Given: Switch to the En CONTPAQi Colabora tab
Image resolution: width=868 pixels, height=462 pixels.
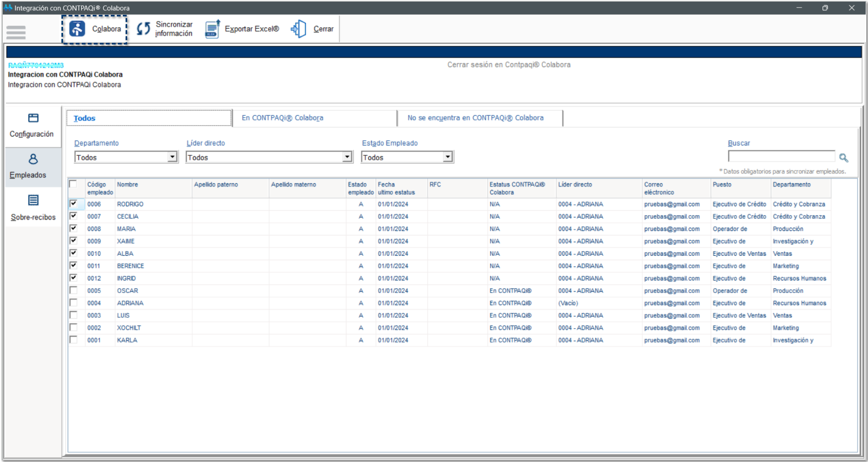Looking at the screenshot, I should (x=282, y=118).
